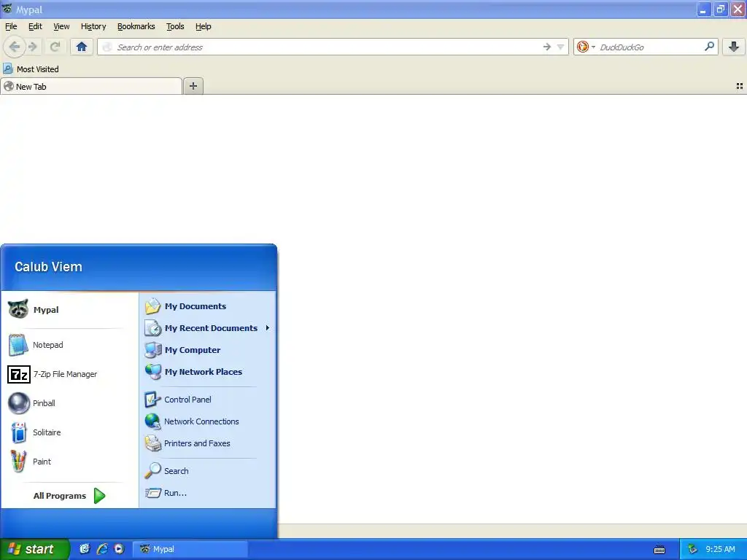Open Search from the Start menu

[x=207, y=471]
